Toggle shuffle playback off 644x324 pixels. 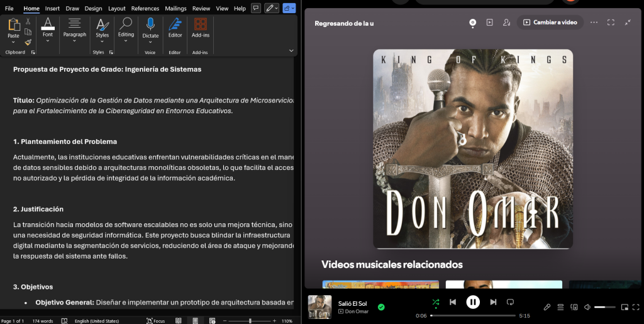coord(436,302)
